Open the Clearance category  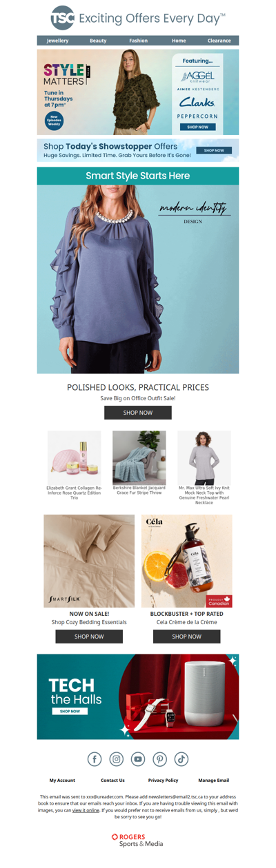point(219,41)
